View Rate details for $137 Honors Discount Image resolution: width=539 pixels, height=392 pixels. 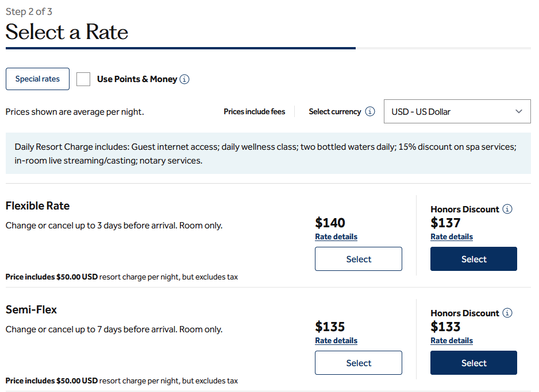[452, 237]
